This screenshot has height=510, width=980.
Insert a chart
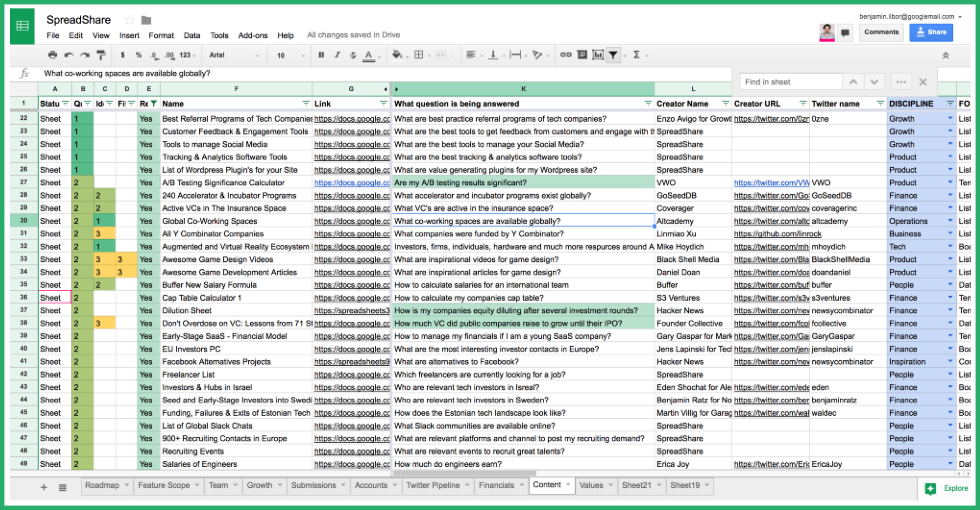(x=598, y=55)
